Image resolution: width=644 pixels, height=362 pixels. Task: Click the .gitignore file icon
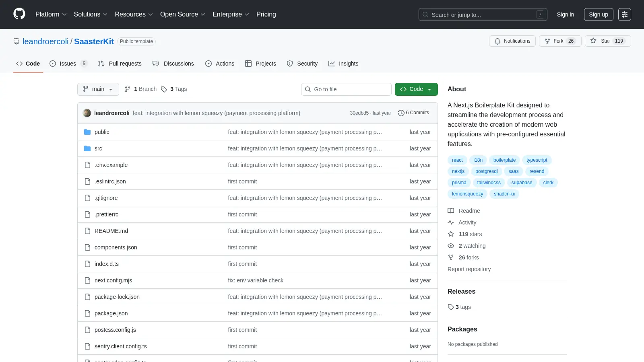(87, 198)
